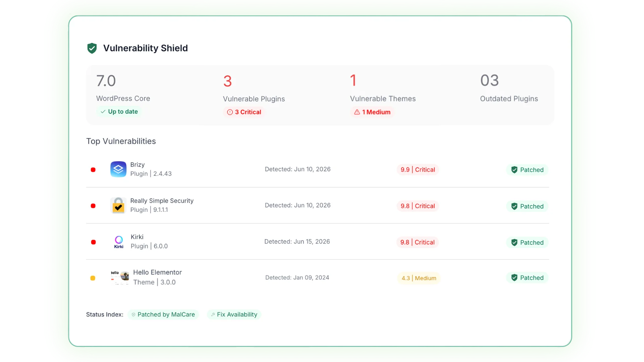Click the Hello Elementor theme name
Screen dimensions: 644x362
coord(158,273)
